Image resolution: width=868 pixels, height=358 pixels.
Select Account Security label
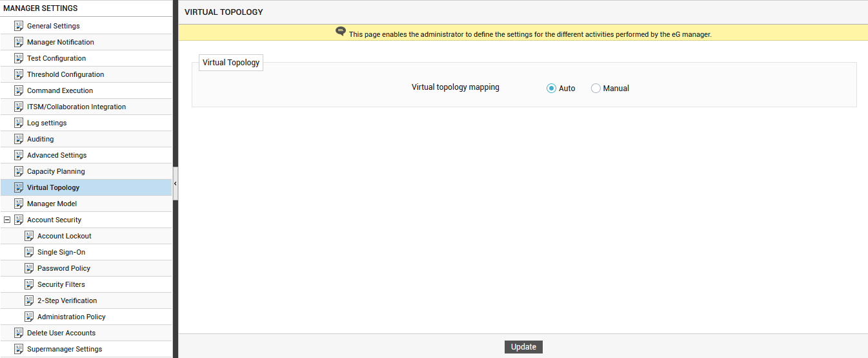[x=54, y=220]
